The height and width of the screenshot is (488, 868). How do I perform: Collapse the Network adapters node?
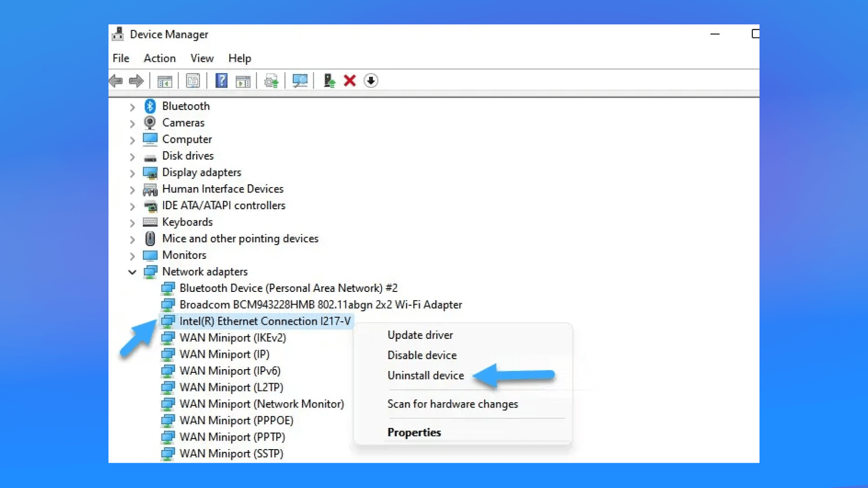tap(132, 272)
